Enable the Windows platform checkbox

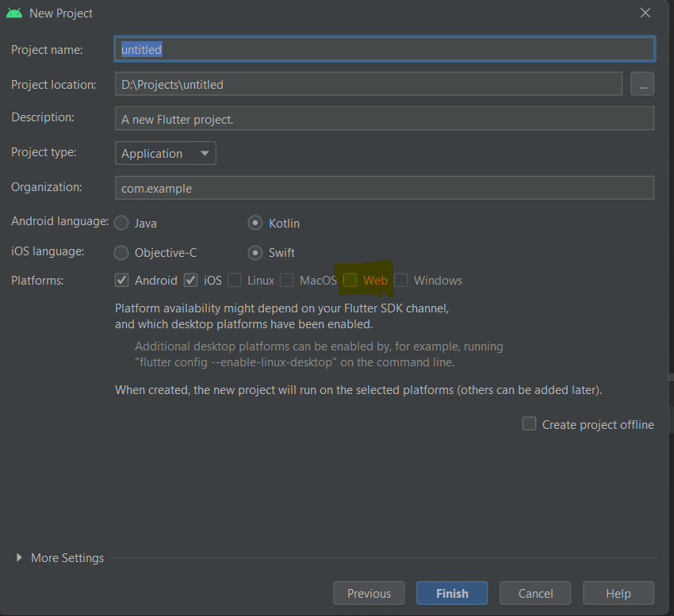click(400, 281)
